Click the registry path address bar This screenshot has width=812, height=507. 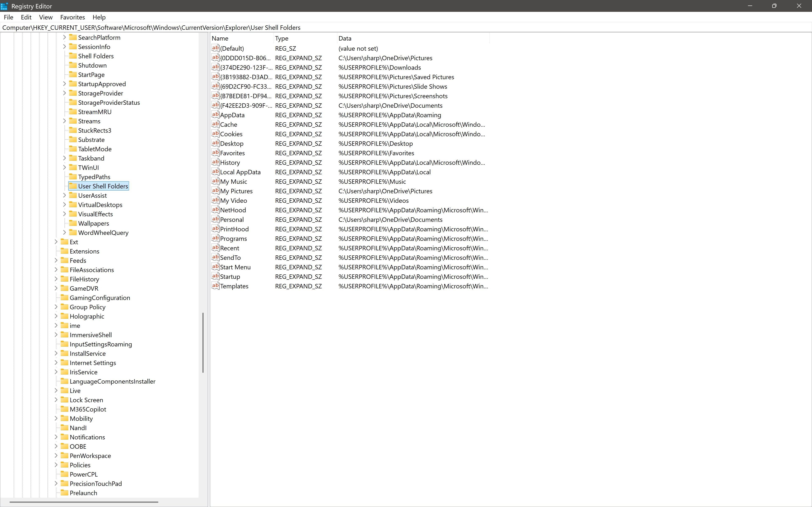click(406, 27)
